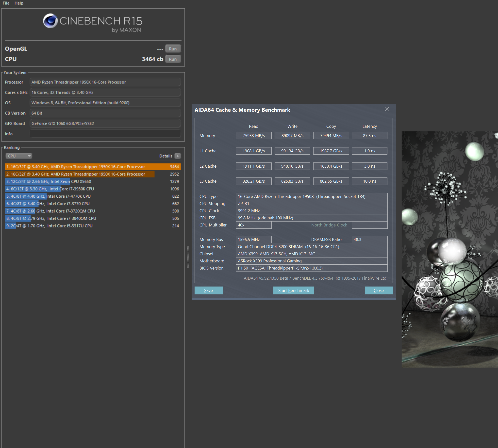Click CPU FSB value 99.8 MHz

(312, 218)
